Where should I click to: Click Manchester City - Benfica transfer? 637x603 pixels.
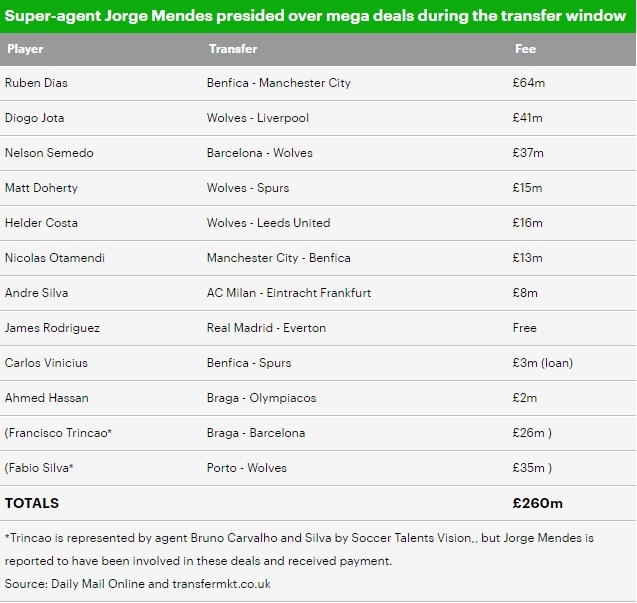(278, 258)
